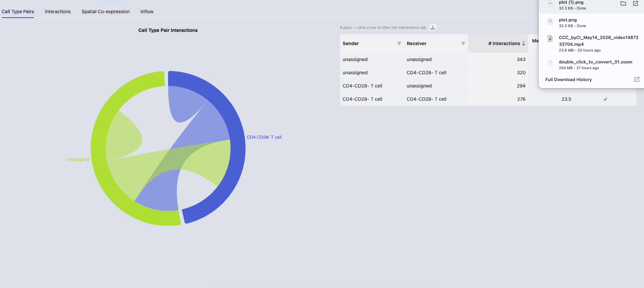644x288 pixels.
Task: Select row with 320 interactions
Action: 434,73
